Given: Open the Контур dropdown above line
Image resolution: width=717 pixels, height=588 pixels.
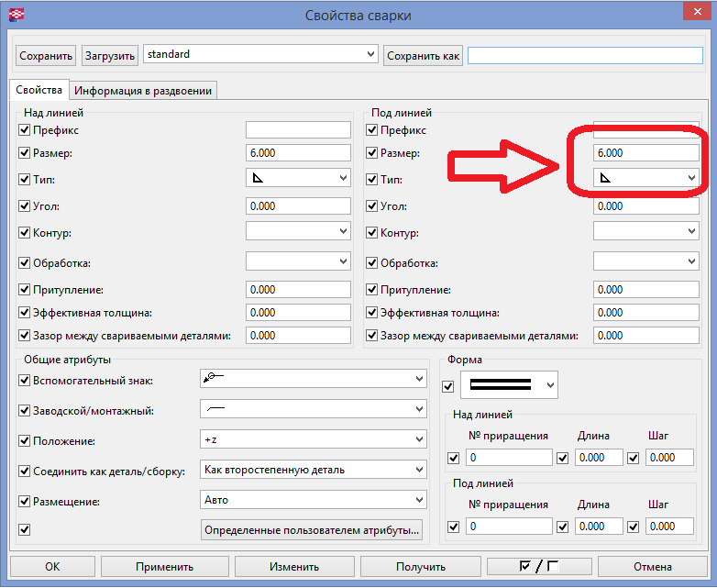Looking at the screenshot, I should tap(343, 231).
